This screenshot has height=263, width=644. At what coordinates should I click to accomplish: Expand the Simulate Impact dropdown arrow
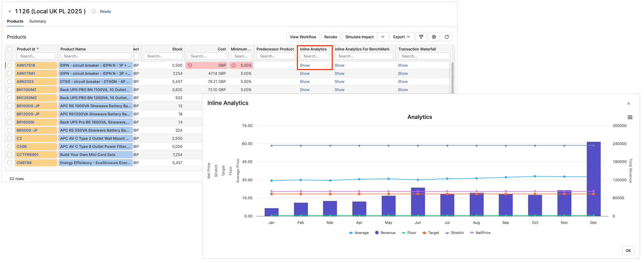point(383,37)
